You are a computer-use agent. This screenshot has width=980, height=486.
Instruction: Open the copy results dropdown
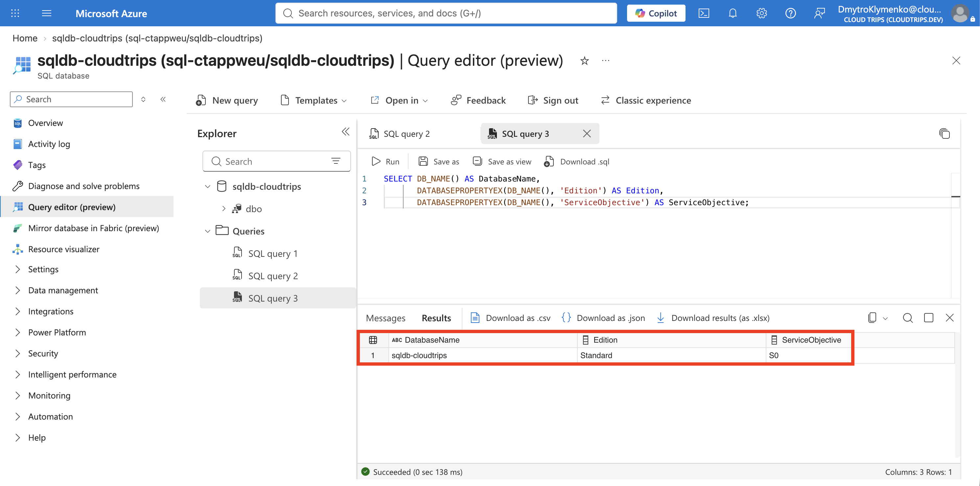coord(885,318)
